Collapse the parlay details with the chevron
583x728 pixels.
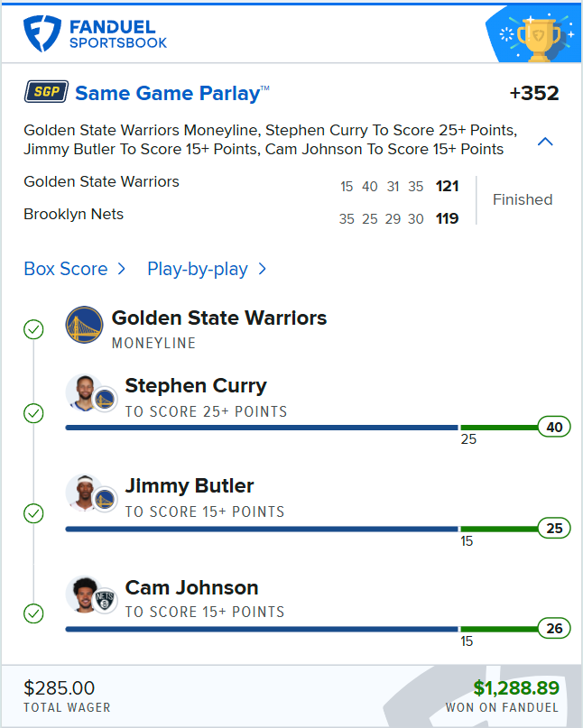pyautogui.click(x=545, y=142)
